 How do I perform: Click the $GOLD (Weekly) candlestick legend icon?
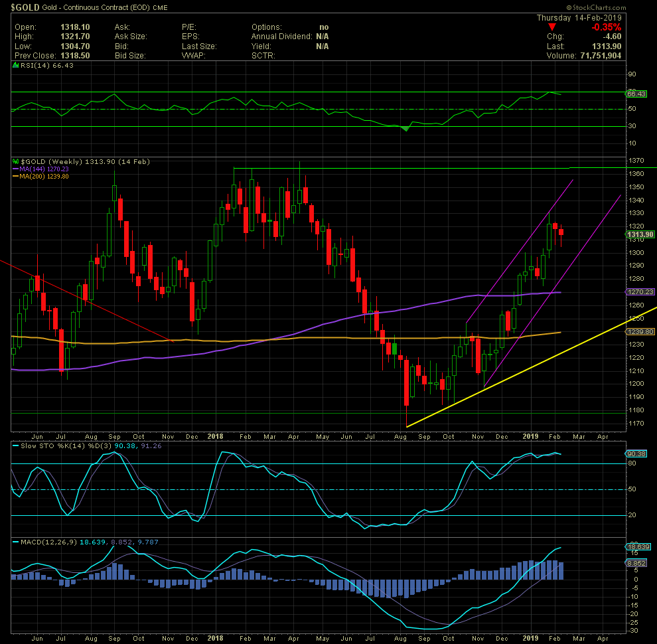point(16,161)
